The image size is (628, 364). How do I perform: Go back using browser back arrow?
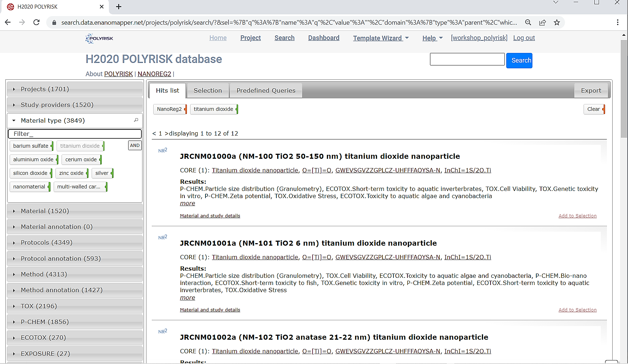pos(8,22)
